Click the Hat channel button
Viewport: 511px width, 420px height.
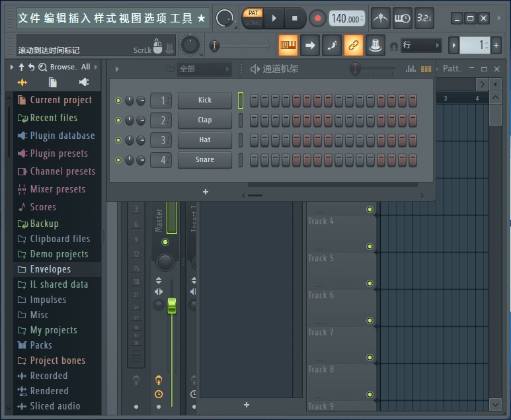pos(205,140)
